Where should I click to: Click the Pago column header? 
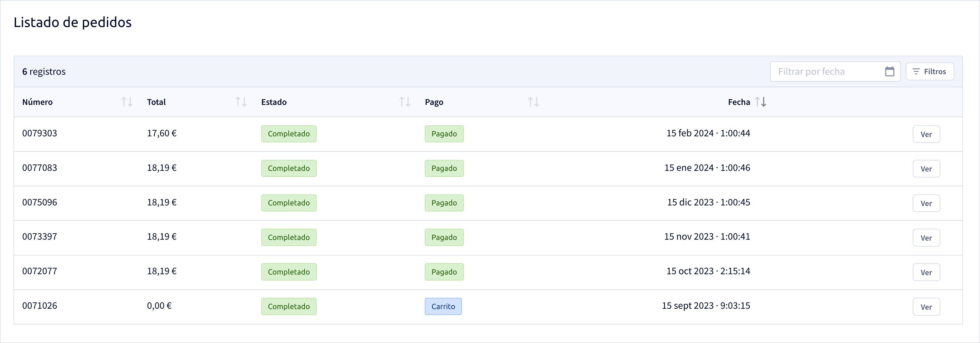(434, 102)
